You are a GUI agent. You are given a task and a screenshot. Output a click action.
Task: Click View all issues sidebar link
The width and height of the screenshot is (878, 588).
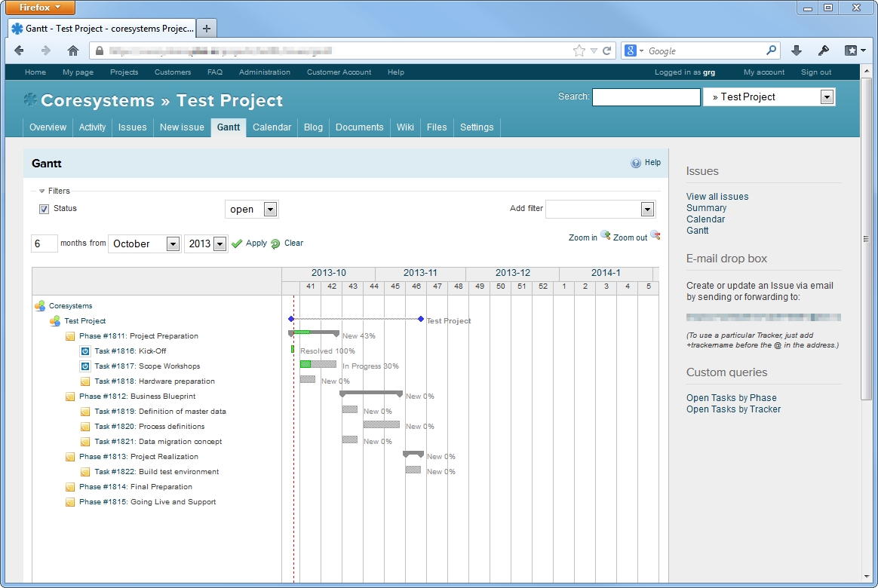tap(717, 196)
